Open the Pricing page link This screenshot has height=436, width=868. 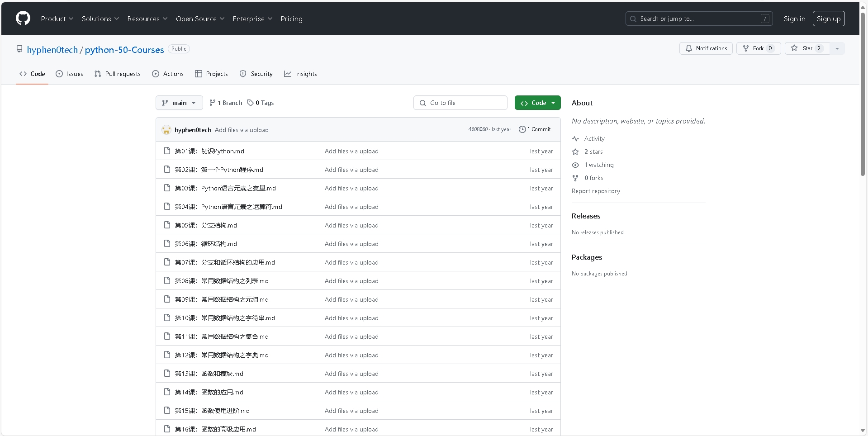coord(291,19)
